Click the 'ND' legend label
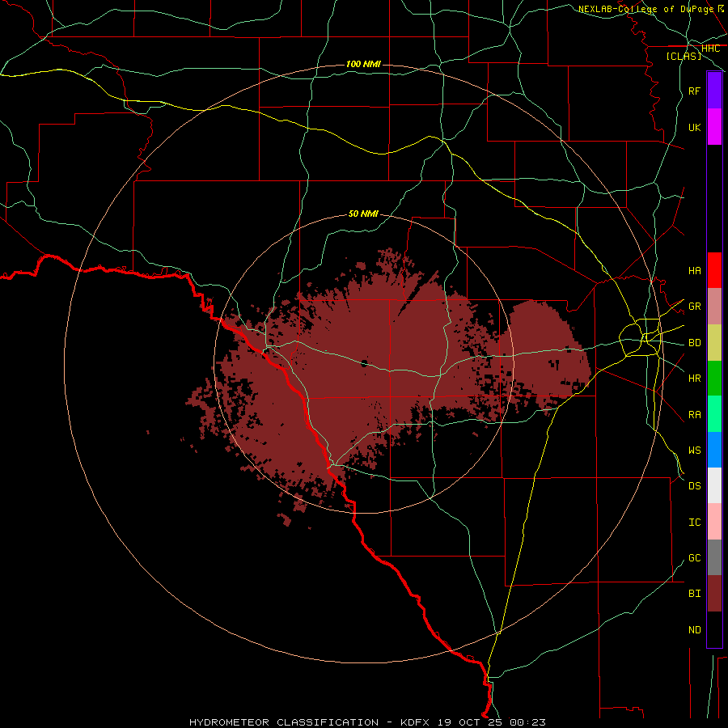The image size is (728, 728). click(694, 629)
